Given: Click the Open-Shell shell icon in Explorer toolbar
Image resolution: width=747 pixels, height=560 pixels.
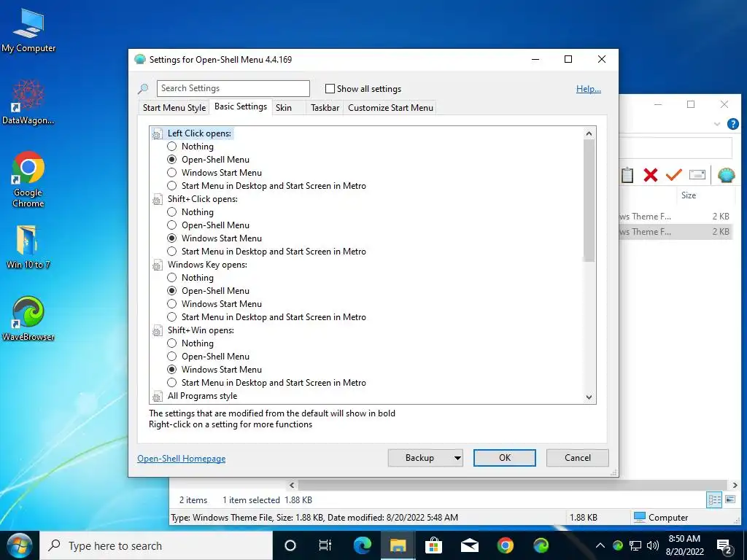Looking at the screenshot, I should [x=726, y=175].
